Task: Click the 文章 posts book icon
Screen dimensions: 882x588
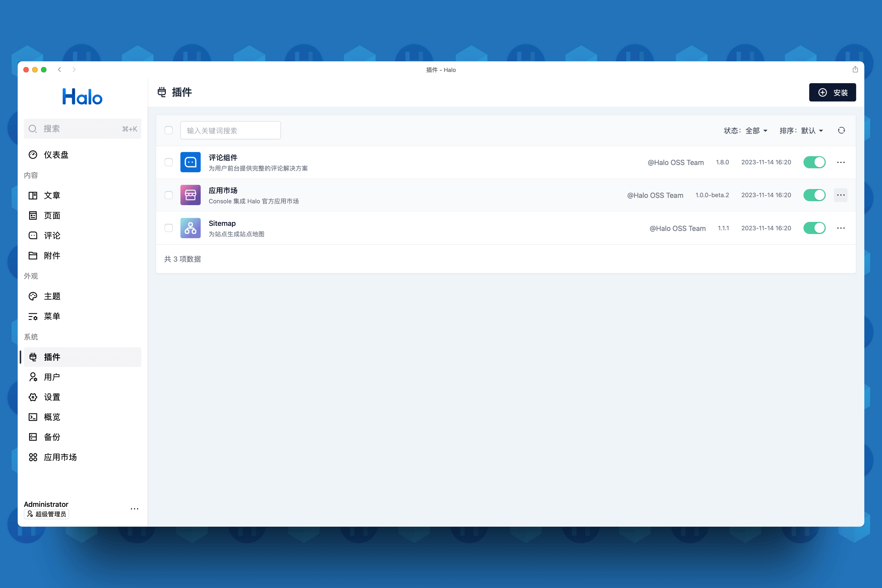Action: coord(33,195)
